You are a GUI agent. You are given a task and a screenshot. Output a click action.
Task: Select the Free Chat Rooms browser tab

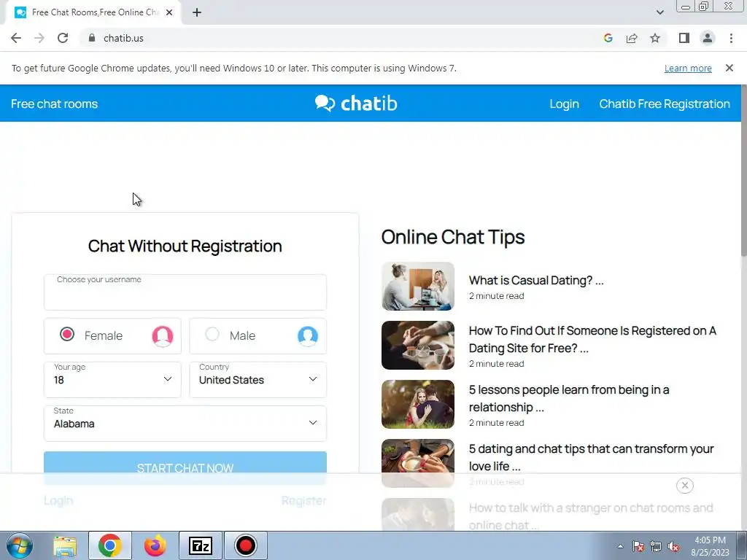coord(93,12)
